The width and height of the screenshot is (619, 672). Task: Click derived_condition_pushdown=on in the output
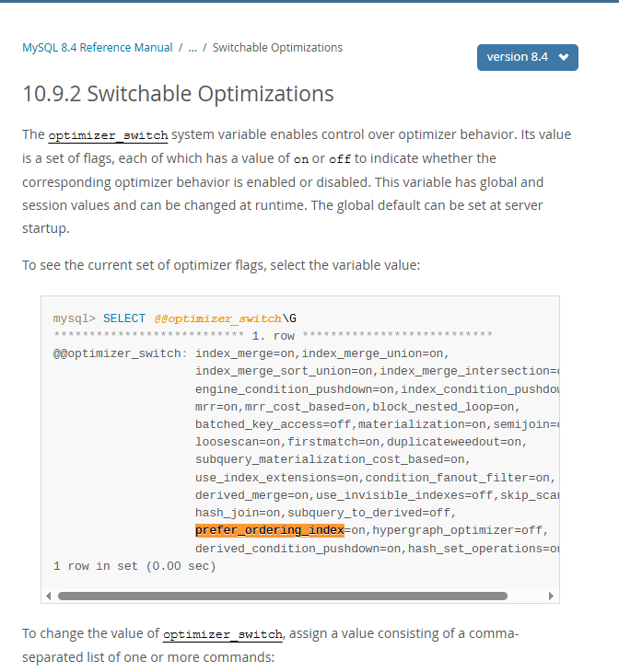[x=298, y=549]
